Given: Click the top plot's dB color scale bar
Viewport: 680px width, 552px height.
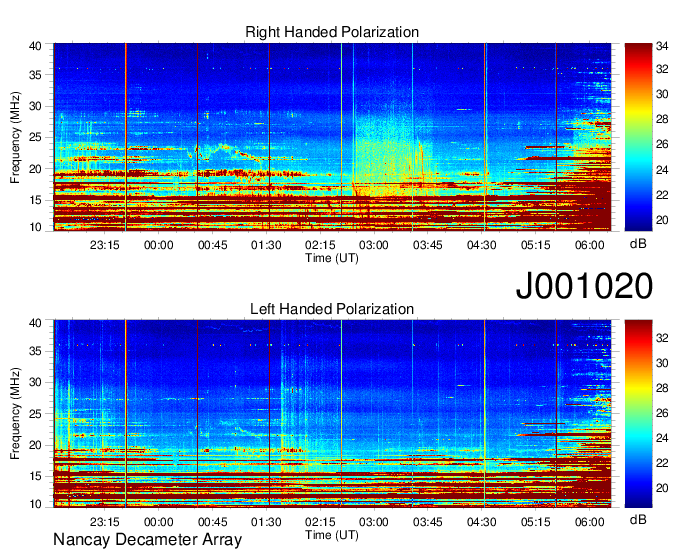Looking at the screenshot, I should pyautogui.click(x=638, y=137).
